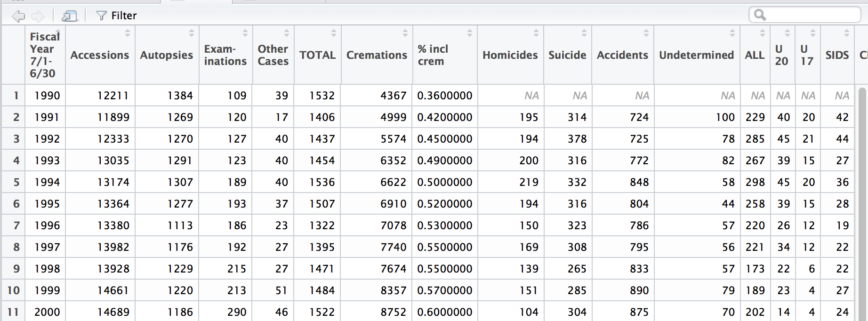This screenshot has height=321, width=868.
Task: Select the SIDS column header
Action: [x=837, y=55]
